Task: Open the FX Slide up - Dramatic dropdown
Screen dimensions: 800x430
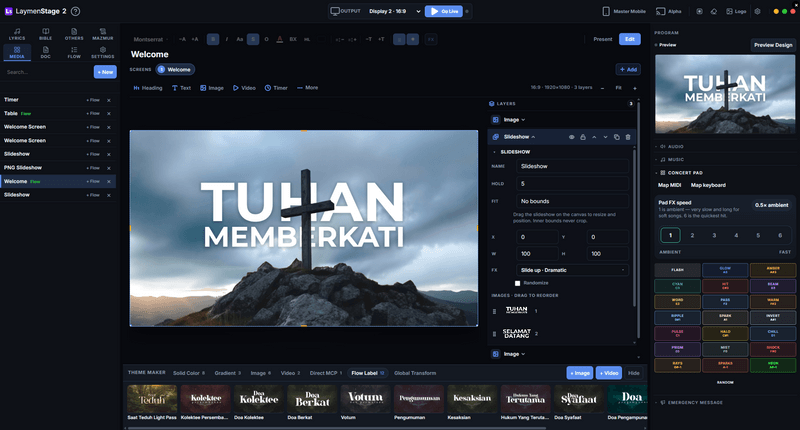Action: 572,270
